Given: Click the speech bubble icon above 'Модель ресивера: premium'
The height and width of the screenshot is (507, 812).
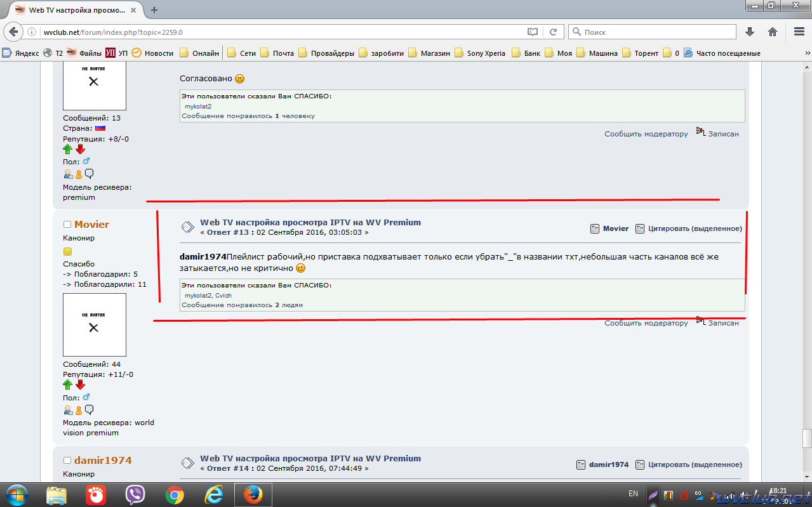Looking at the screenshot, I should point(90,173).
